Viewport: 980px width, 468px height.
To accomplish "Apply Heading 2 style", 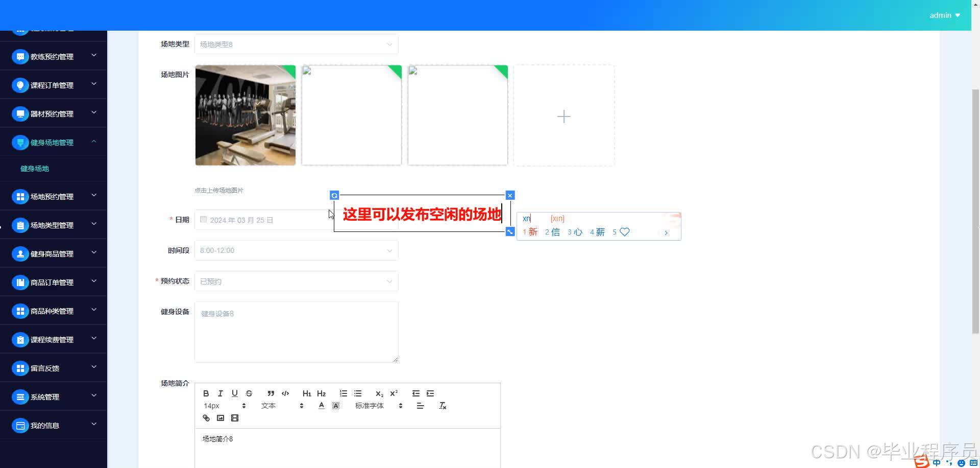I will [x=321, y=393].
